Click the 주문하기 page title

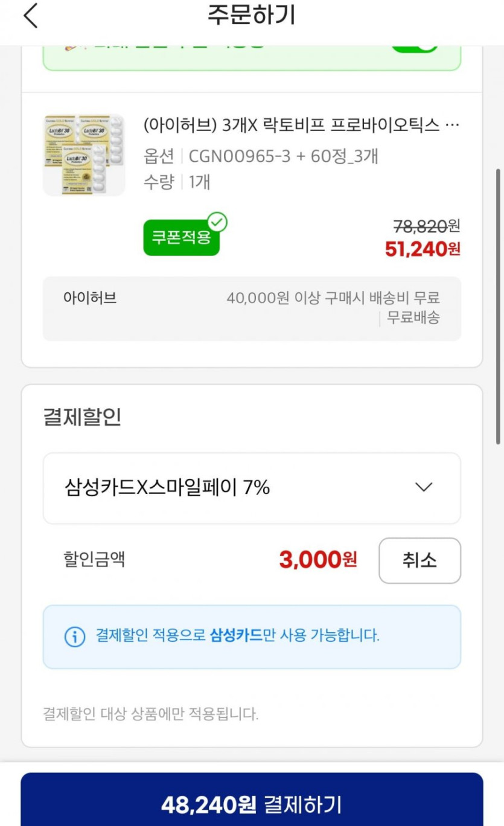click(252, 16)
